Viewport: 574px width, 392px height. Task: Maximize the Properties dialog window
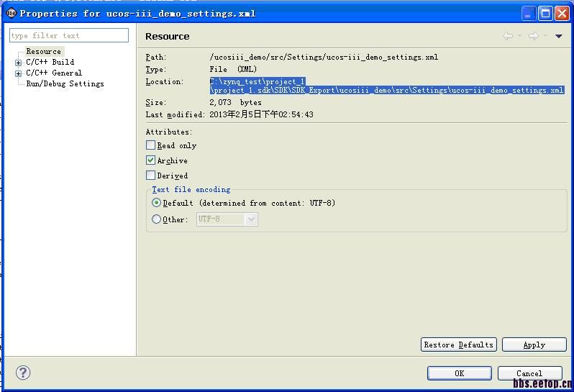[x=545, y=14]
